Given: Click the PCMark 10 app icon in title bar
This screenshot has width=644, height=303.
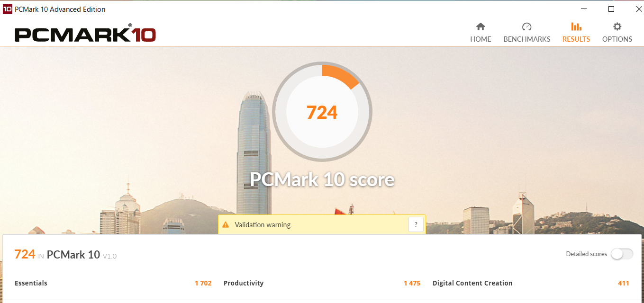Looking at the screenshot, I should [7, 9].
